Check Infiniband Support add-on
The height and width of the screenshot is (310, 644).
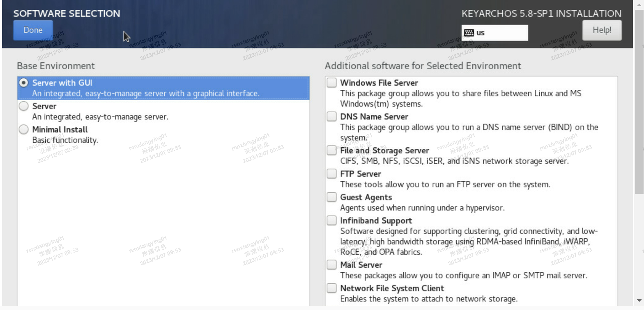pyautogui.click(x=331, y=221)
